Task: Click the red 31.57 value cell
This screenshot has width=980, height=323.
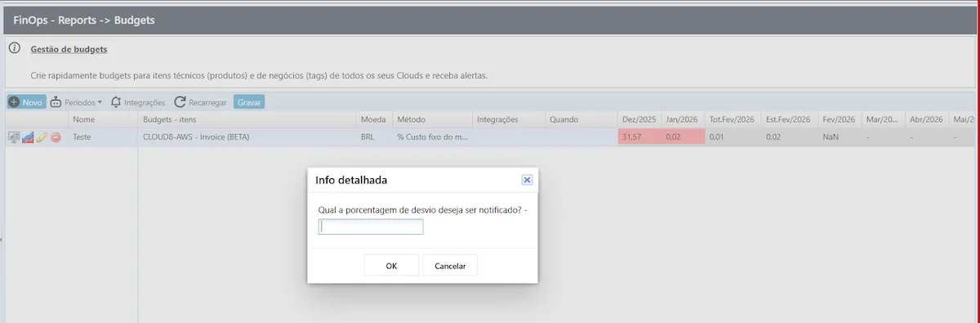Action: point(639,137)
